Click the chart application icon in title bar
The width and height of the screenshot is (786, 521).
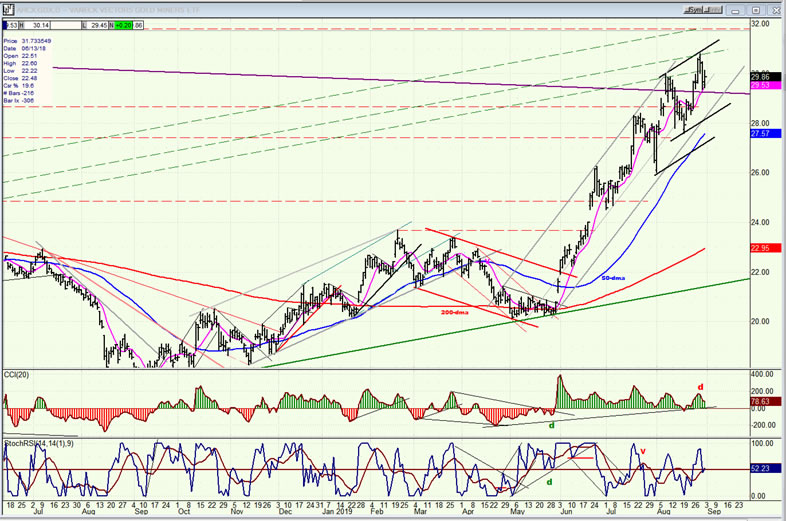tap(8, 10)
